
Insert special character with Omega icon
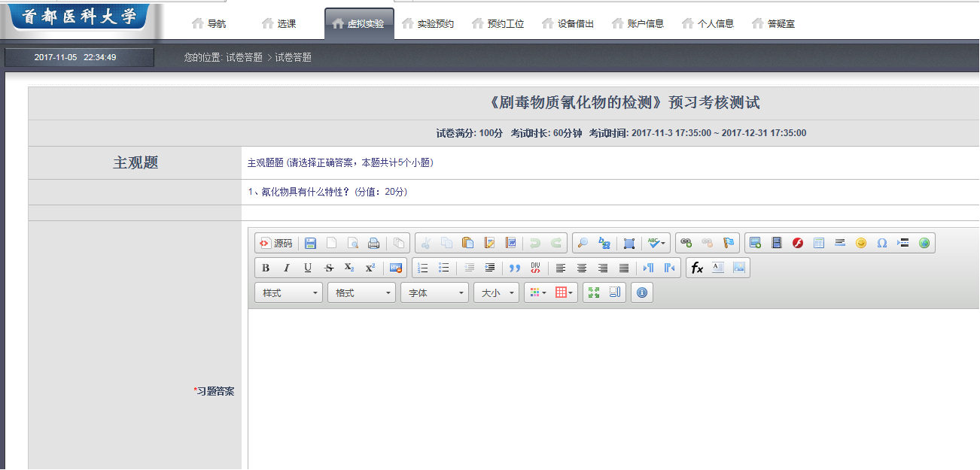(882, 243)
